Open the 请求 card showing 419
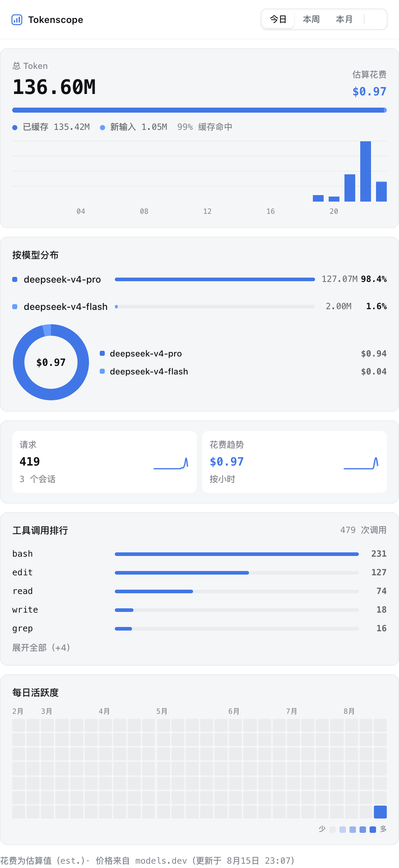 tap(104, 462)
